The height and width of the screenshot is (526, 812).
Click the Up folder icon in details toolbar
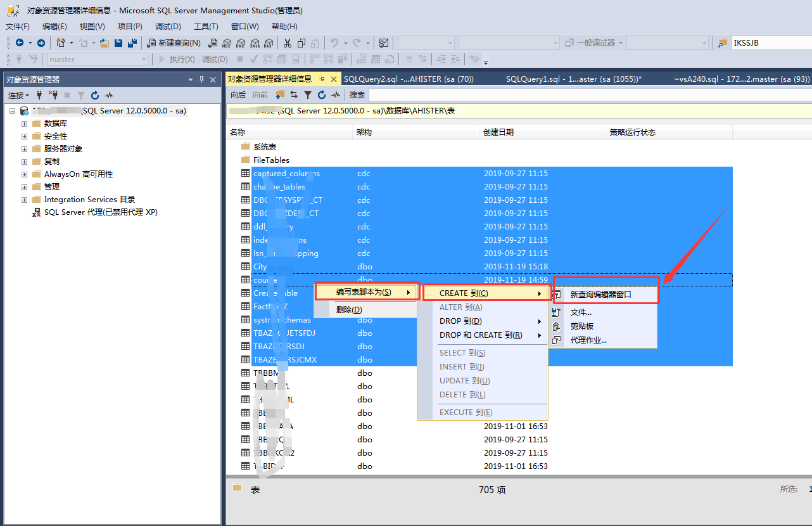pos(280,94)
